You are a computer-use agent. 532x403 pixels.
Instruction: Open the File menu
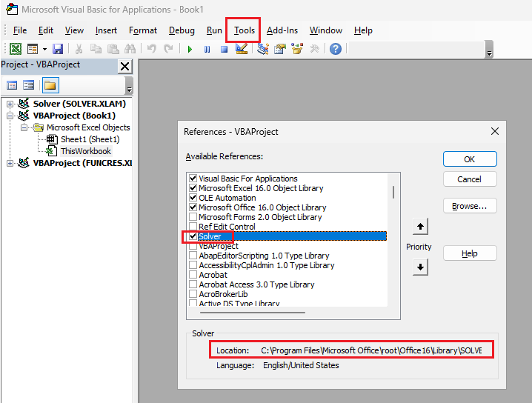20,30
